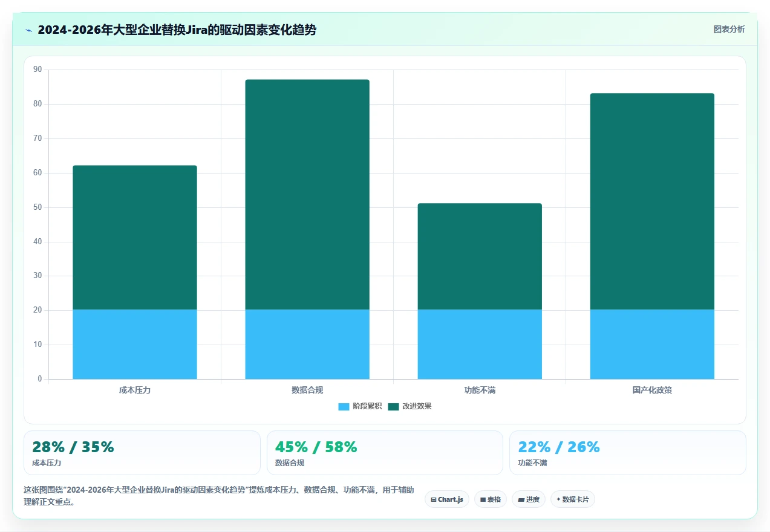The width and height of the screenshot is (770, 532).
Task: Click the Chart.js chip icon
Action: 434,500
